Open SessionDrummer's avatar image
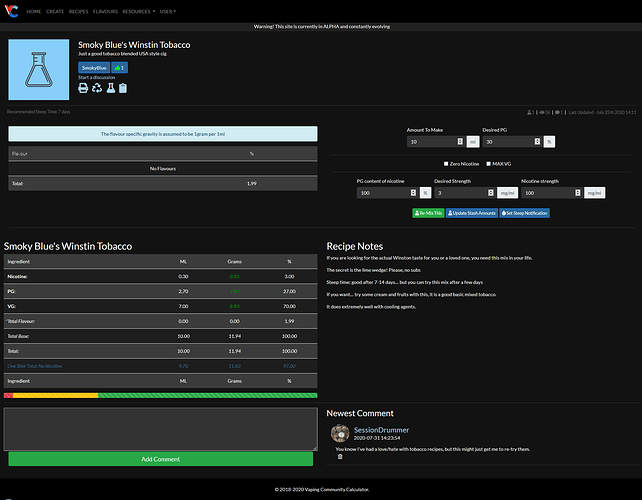This screenshot has height=500, width=642. pos(340,433)
